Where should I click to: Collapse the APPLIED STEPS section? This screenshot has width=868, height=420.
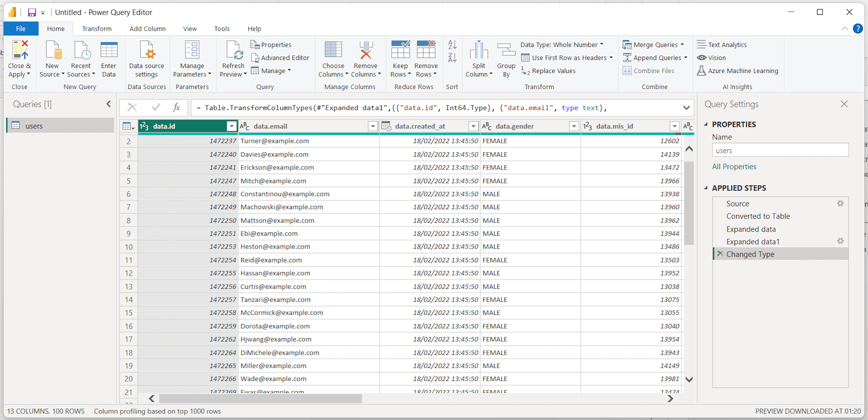click(706, 188)
